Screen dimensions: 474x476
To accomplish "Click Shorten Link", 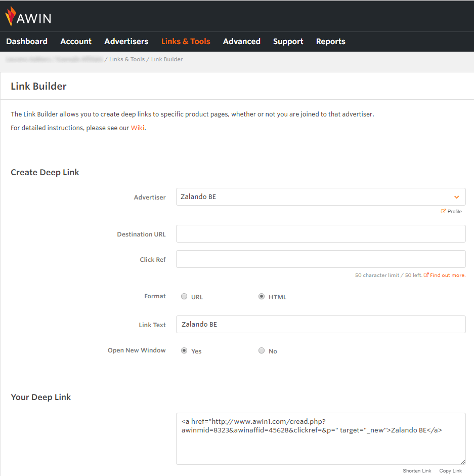I will 417,470.
